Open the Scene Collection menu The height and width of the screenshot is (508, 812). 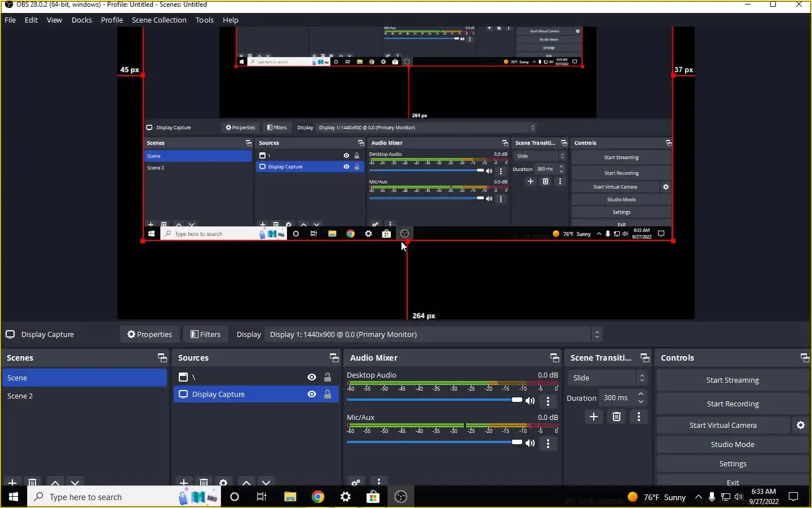[159, 20]
